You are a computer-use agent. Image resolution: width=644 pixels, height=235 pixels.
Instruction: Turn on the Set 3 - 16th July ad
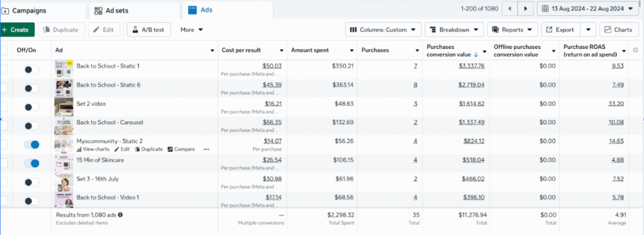(31, 182)
